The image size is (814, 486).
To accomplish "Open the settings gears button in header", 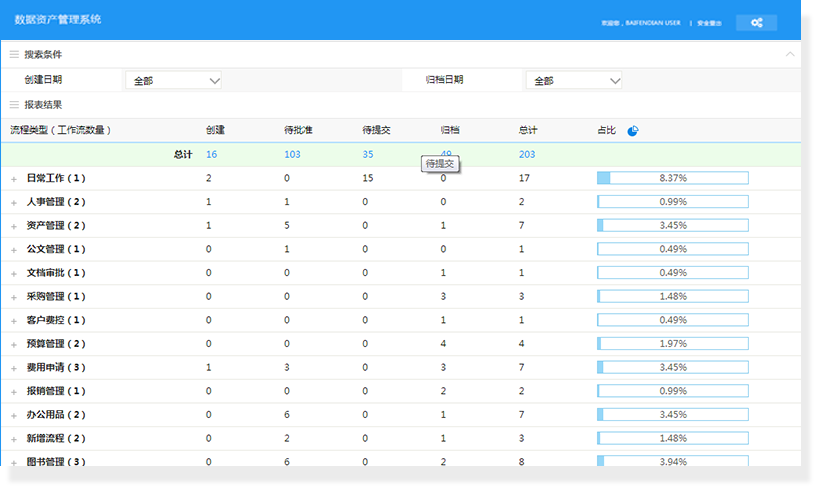I will (756, 22).
